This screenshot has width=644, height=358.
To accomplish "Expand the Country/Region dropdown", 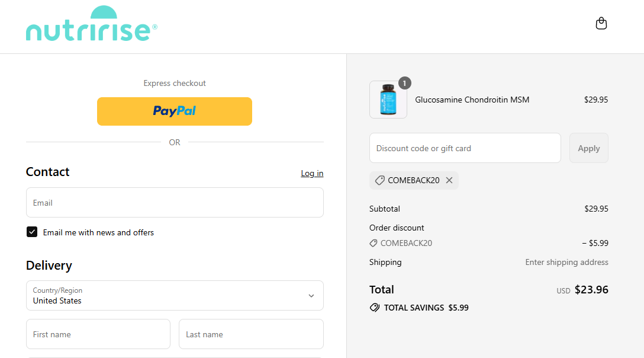I will click(175, 295).
